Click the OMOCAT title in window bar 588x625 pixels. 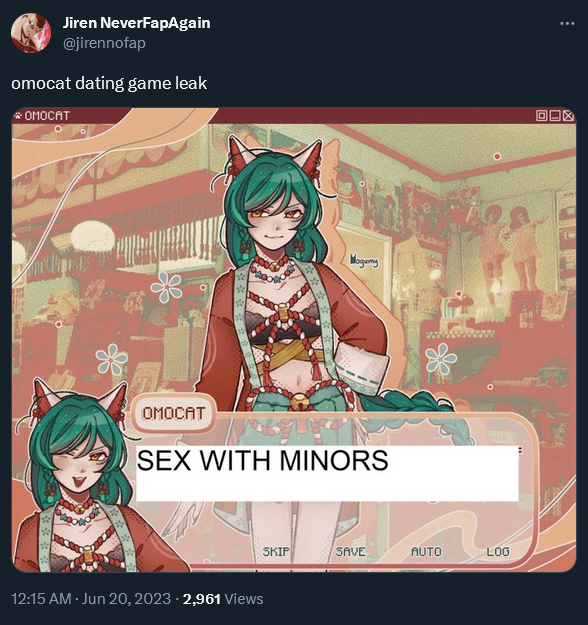47,116
